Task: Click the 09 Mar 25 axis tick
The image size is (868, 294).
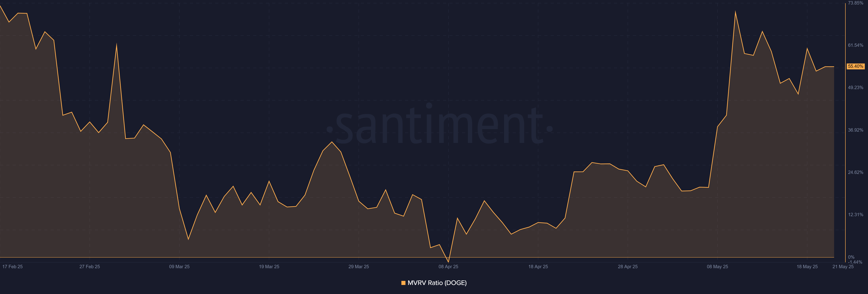Action: (x=179, y=267)
